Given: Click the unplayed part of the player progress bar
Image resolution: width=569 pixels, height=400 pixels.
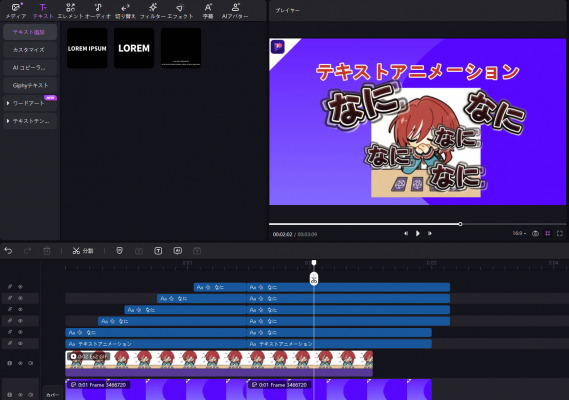Looking at the screenshot, I should 513,224.
